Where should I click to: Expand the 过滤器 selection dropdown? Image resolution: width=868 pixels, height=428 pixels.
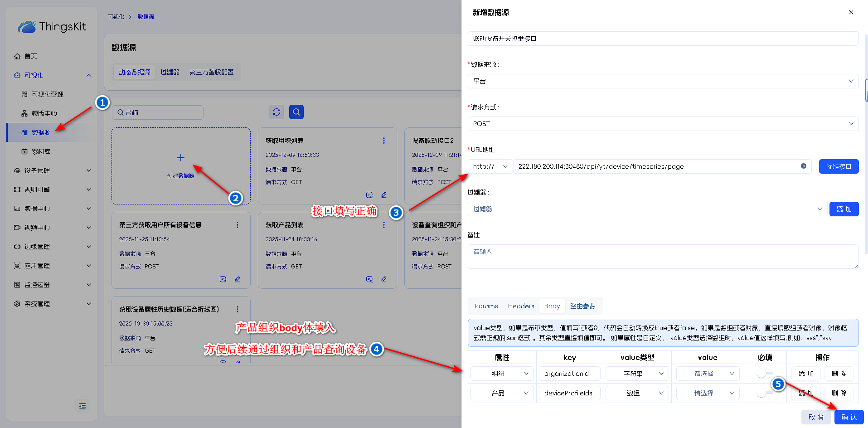pyautogui.click(x=647, y=209)
